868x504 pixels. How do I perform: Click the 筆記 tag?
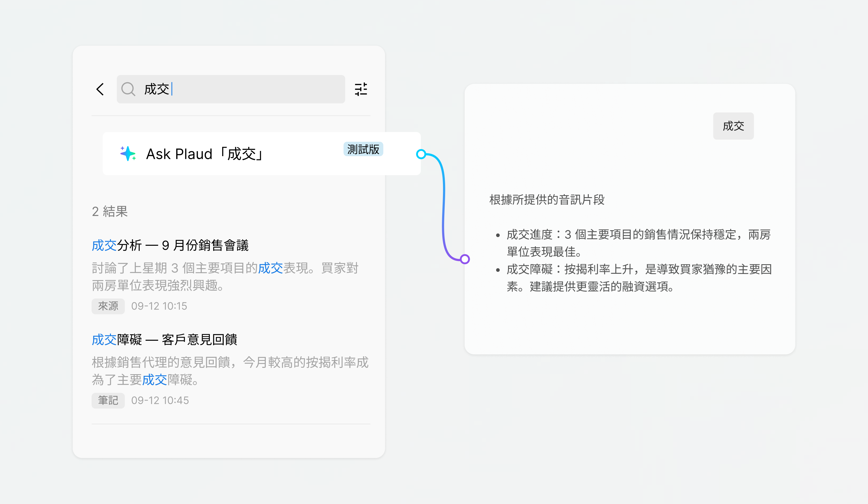point(108,400)
